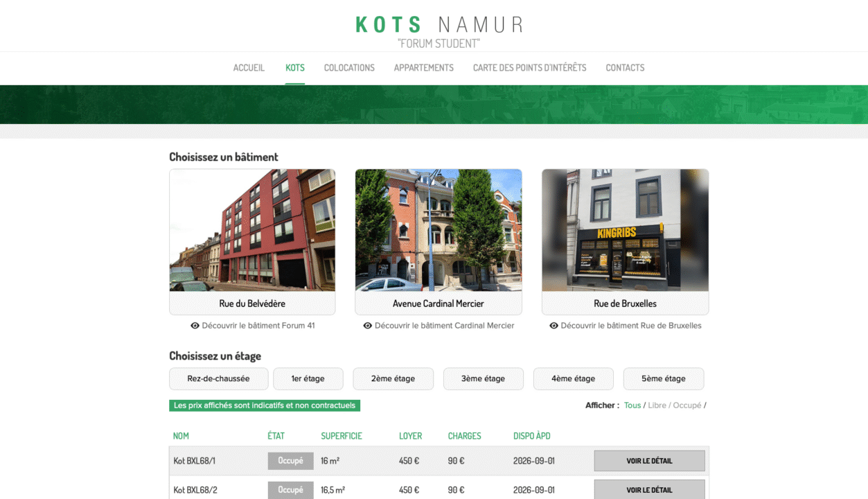Select the Rez-de-chaussée floor button
Viewport: 868px width, 499px height.
click(218, 379)
